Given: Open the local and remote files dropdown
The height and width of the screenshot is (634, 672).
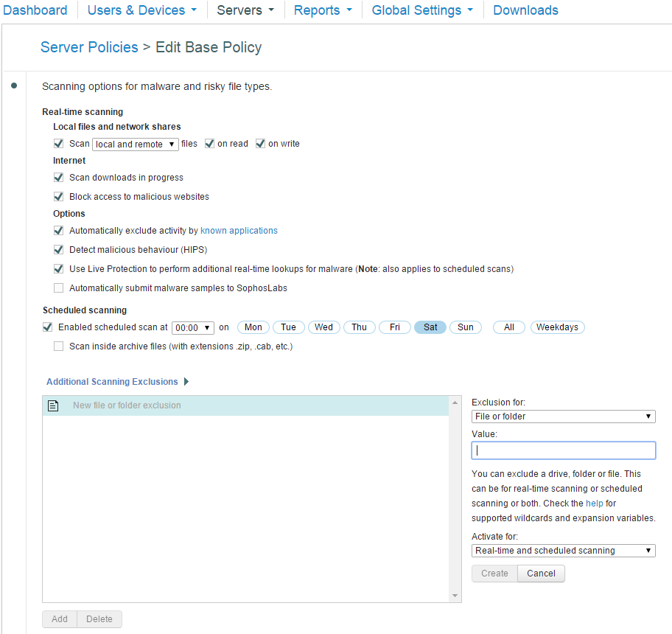Looking at the screenshot, I should click(x=136, y=144).
